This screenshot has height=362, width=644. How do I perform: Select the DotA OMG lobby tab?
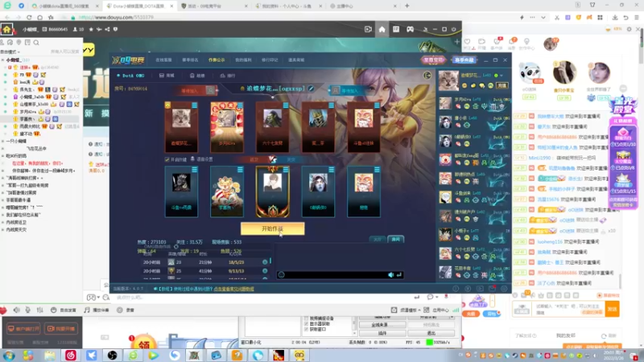130,76
